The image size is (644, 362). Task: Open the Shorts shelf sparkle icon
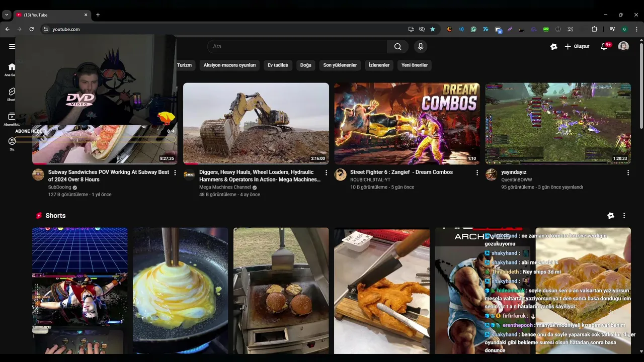click(x=611, y=216)
